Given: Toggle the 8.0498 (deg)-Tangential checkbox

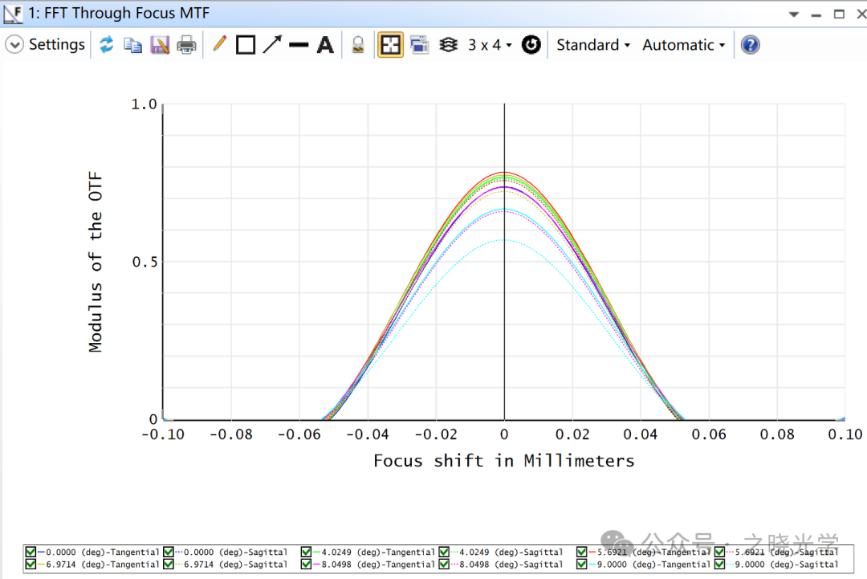Looking at the screenshot, I should tap(307, 565).
